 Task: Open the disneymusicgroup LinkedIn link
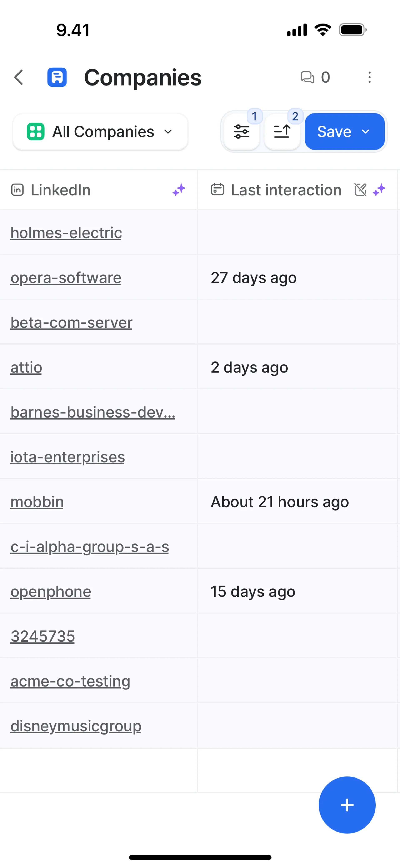click(76, 726)
